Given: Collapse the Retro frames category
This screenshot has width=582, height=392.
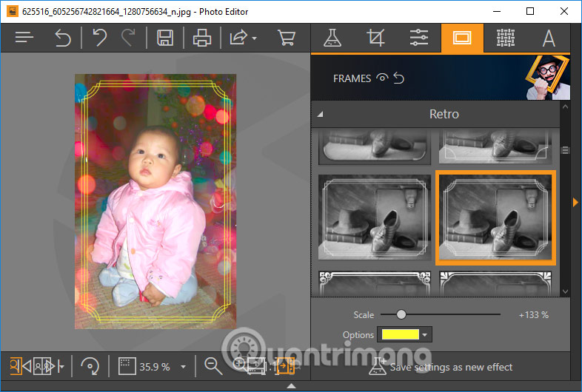Looking at the screenshot, I should 320,114.
